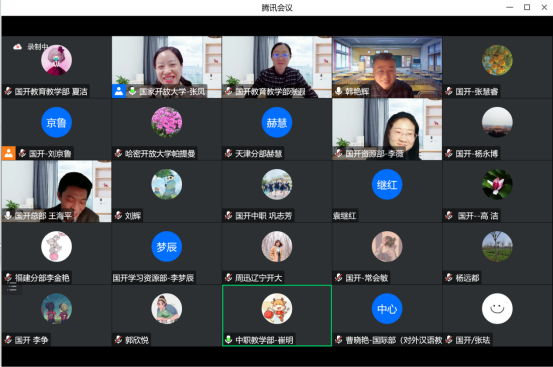Click the name label 袁继红

[345, 216]
